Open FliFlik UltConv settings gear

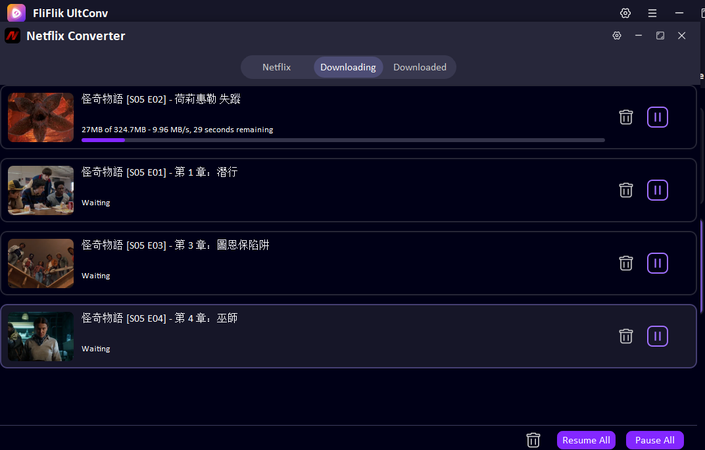[625, 13]
